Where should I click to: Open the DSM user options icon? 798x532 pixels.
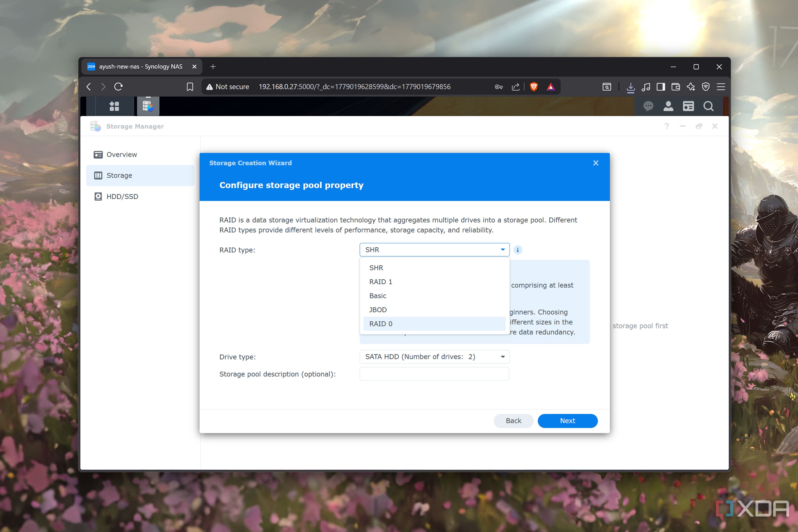(x=668, y=106)
